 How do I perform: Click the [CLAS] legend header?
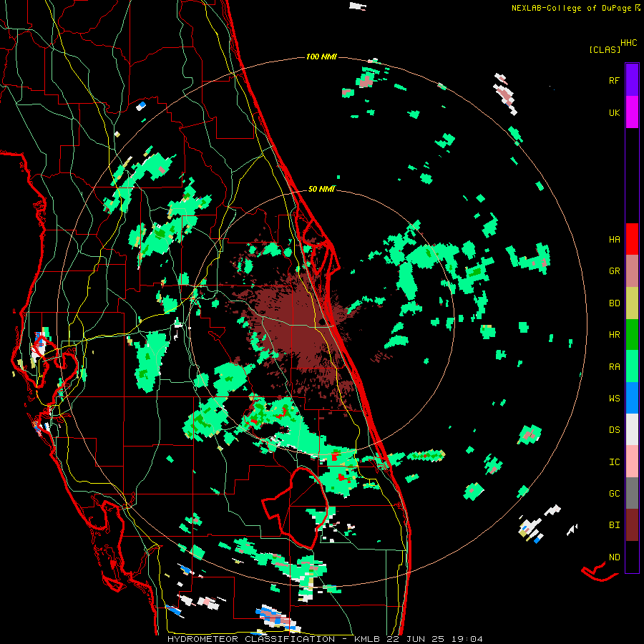click(604, 50)
